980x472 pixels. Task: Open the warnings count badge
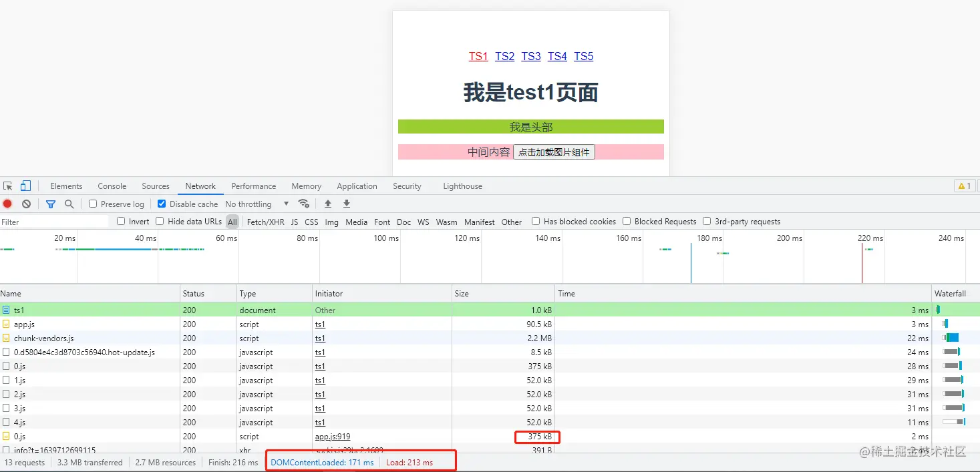tap(965, 186)
